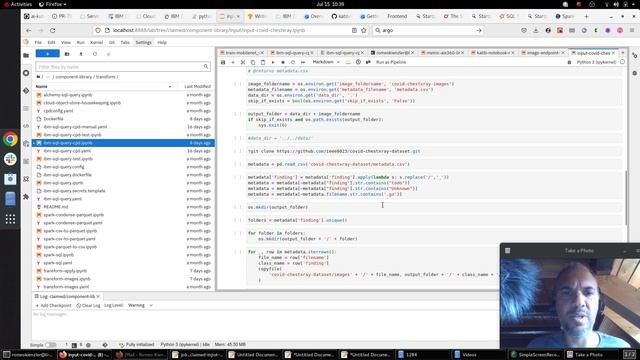Open the Log Level Warning dropdown
Viewport: 640px width, 360px height.
[x=140, y=305]
